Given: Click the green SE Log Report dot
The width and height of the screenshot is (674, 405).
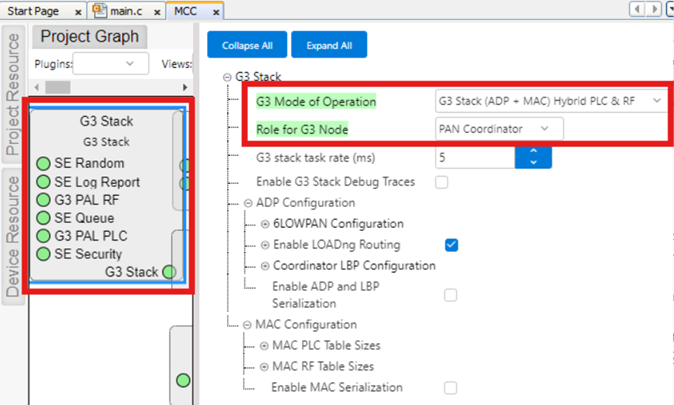Looking at the screenshot, I should (x=43, y=182).
